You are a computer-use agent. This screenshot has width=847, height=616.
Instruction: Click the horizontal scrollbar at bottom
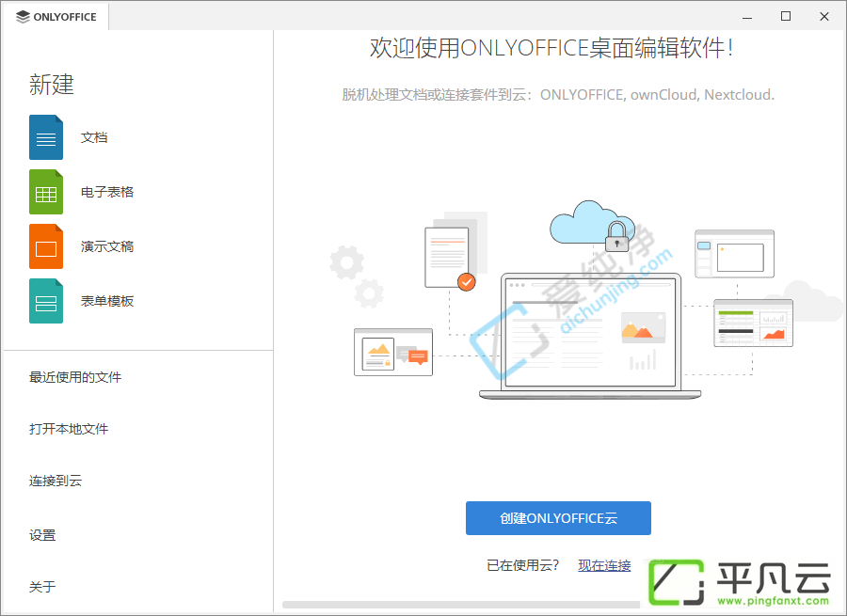tap(461, 605)
